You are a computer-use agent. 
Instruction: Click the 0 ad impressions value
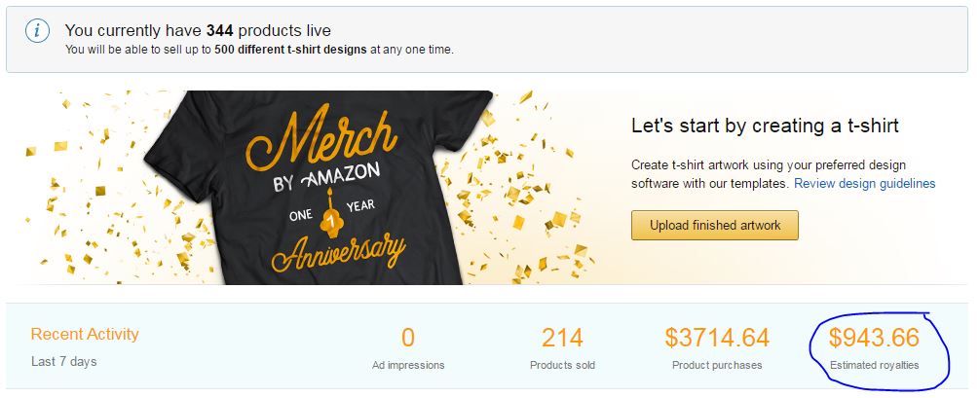[x=408, y=338]
